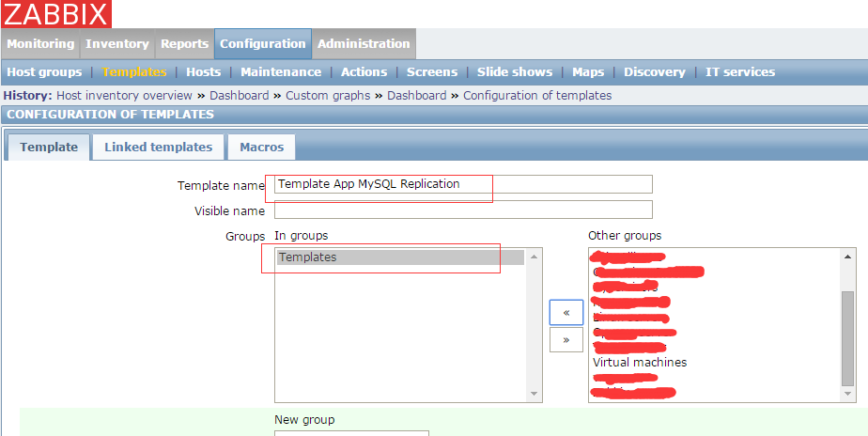Viewport: 868px width, 436px height.
Task: Open the Administration main menu
Action: tap(364, 44)
